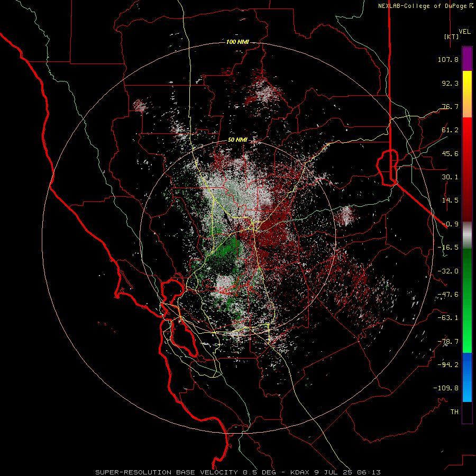Click the Super-Resolution Base Velocity caption text
476x476 pixels.
(x=238, y=472)
